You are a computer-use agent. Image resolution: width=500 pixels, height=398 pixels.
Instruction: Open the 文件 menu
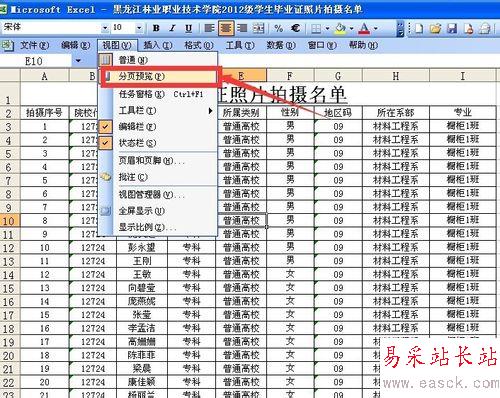pos(34,45)
